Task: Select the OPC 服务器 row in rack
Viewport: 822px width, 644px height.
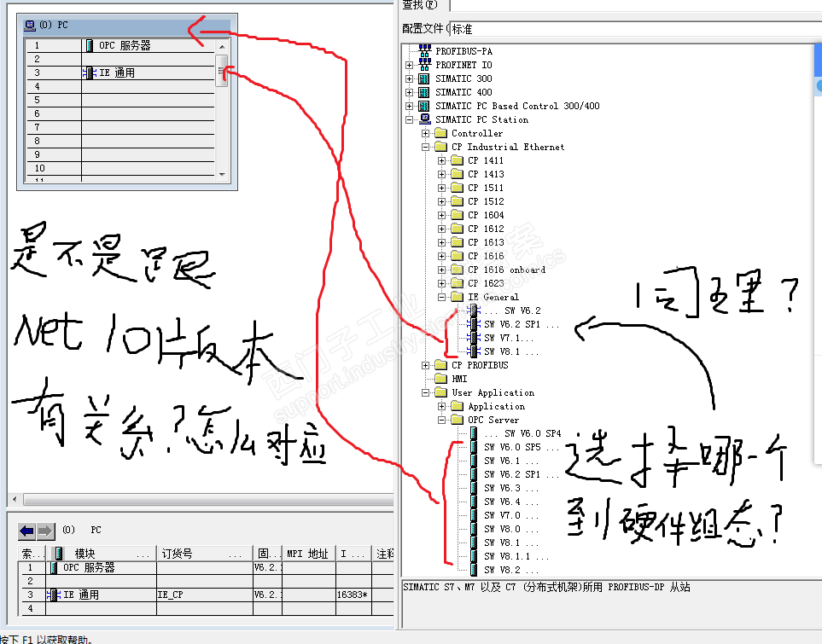Action: coord(120,45)
